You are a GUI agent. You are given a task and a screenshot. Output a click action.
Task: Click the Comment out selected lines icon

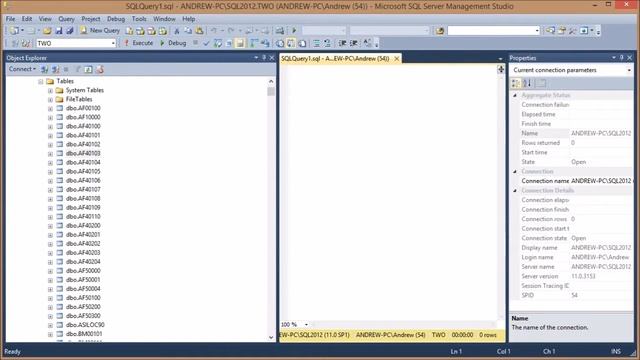316,43
